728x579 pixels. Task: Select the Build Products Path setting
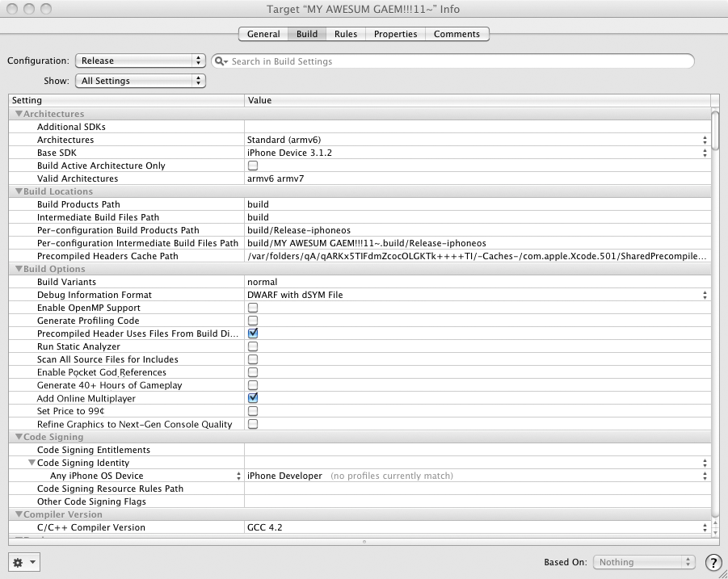pos(360,204)
